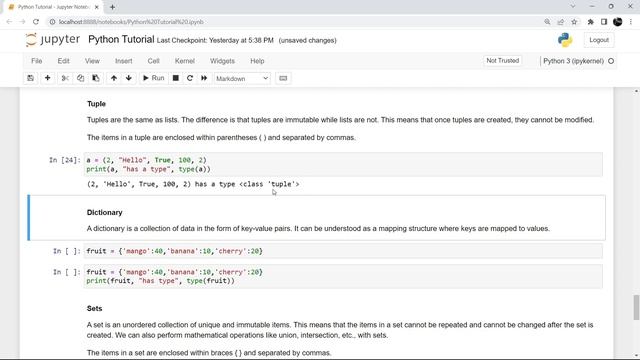Share this page icon in address bar
The height and width of the screenshot is (360, 640).
560,22
